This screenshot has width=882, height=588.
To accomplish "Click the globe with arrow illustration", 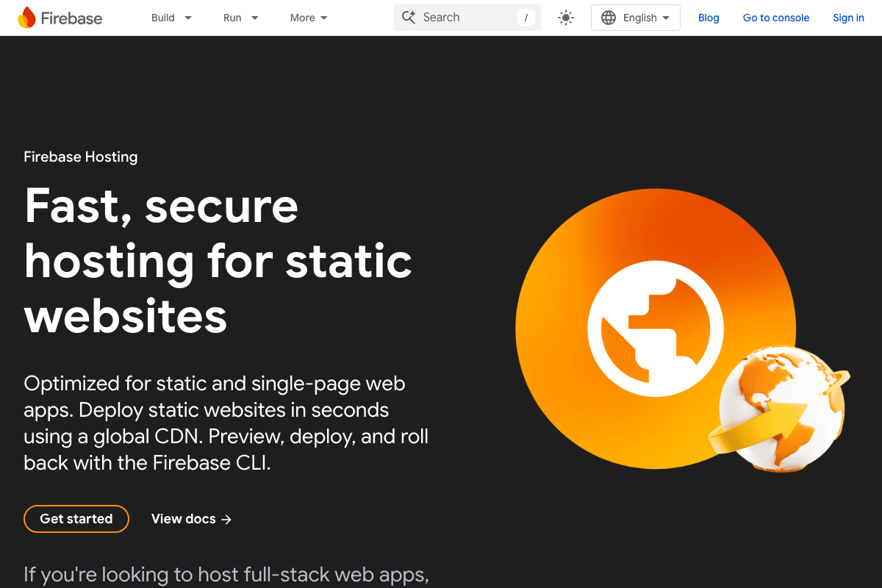I will click(x=779, y=411).
